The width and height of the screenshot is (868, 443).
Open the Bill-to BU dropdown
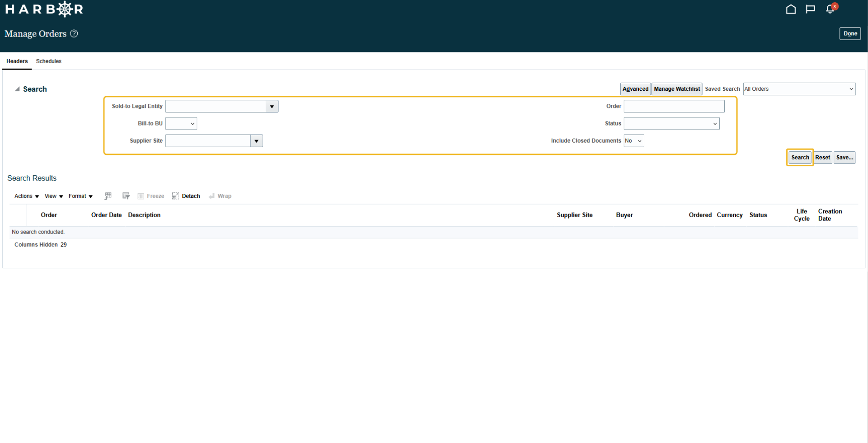pos(181,124)
